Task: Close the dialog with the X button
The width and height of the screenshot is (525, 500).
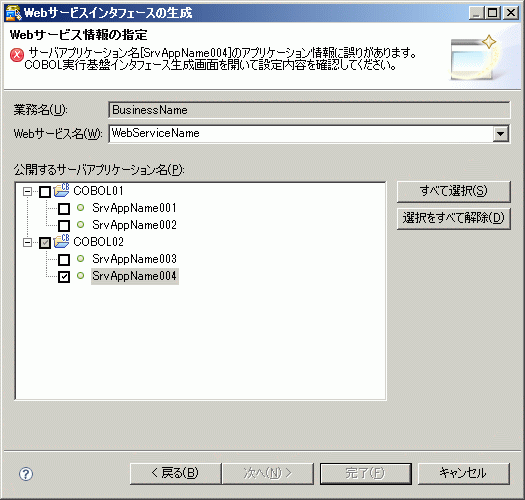Action: point(511,13)
